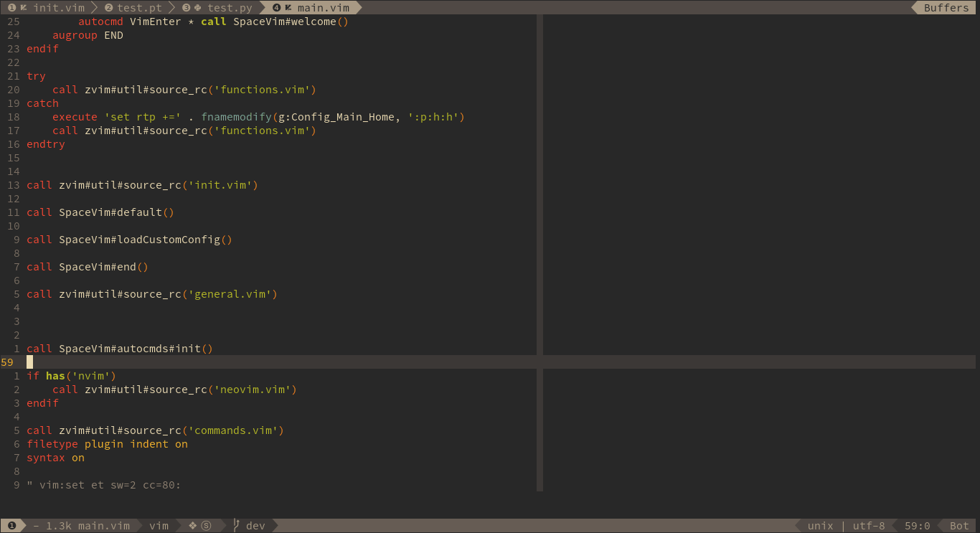Click the dev branch name in statusline
This screenshot has height=533, width=980.
[x=255, y=525]
